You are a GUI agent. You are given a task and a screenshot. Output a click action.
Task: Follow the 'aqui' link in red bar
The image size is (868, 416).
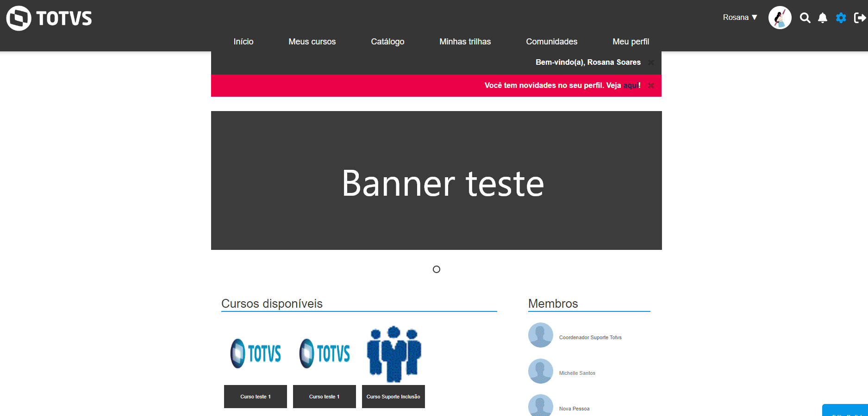pos(631,86)
